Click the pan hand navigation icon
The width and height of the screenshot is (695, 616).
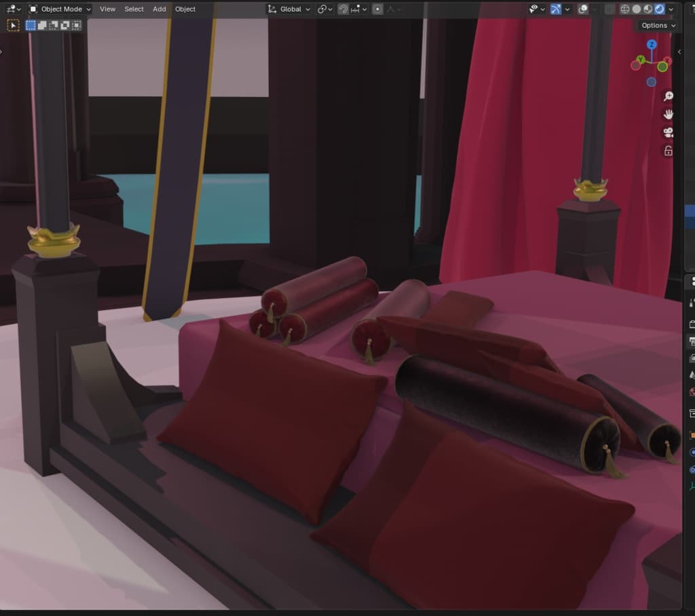(x=669, y=115)
